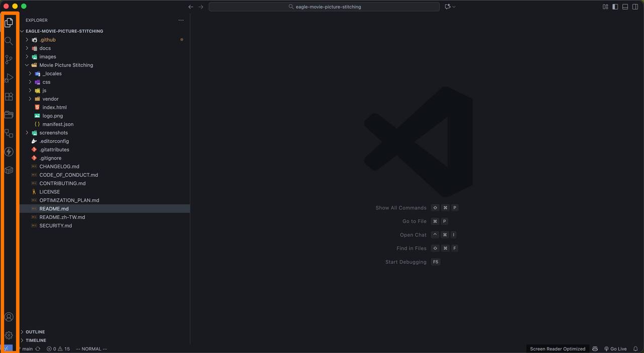Open the box-shaped container activity icon
Screen dimensions: 644x353
tap(9, 170)
